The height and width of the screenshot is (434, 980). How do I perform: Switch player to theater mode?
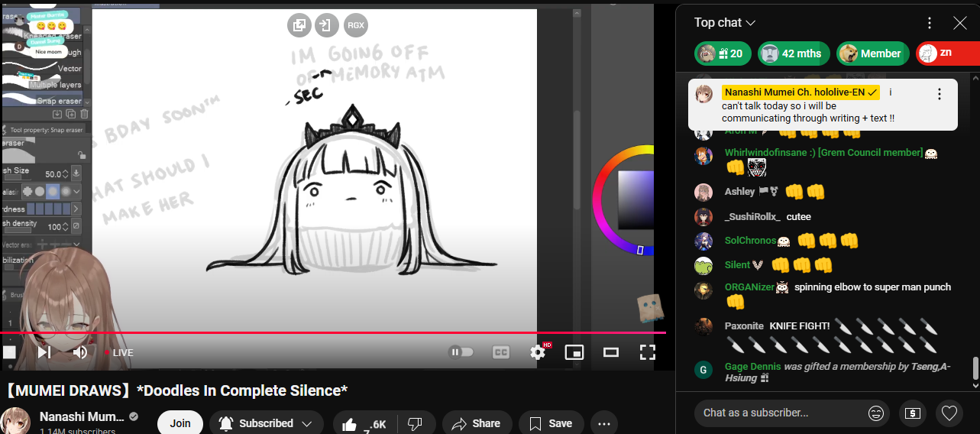(x=610, y=352)
